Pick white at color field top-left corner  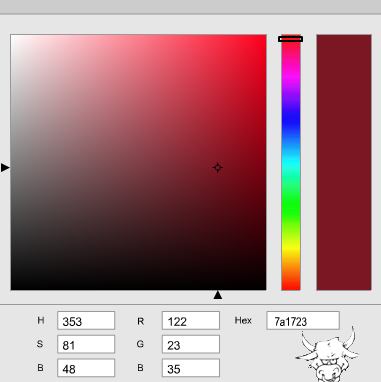[x=13, y=36]
